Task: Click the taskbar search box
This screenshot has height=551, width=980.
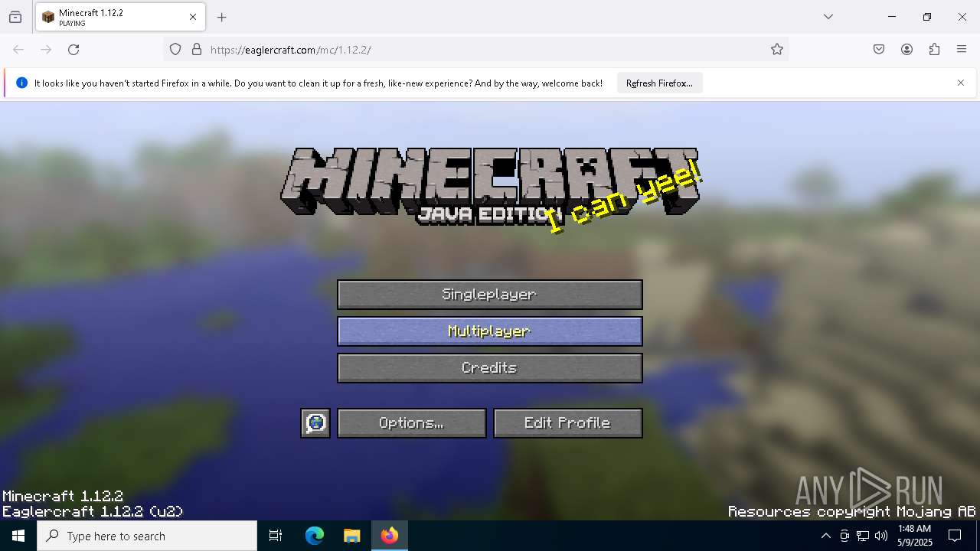Action: pyautogui.click(x=147, y=536)
